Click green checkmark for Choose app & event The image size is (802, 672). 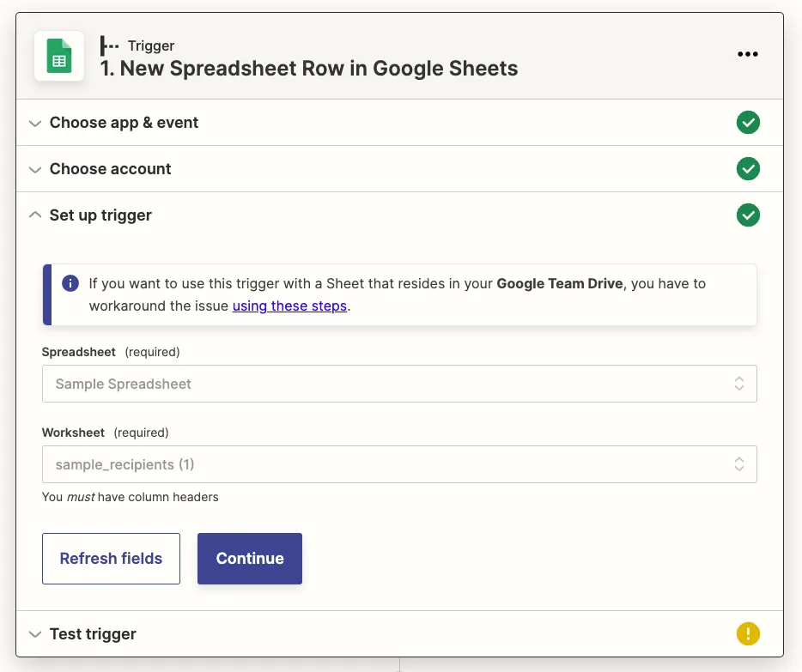tap(748, 123)
